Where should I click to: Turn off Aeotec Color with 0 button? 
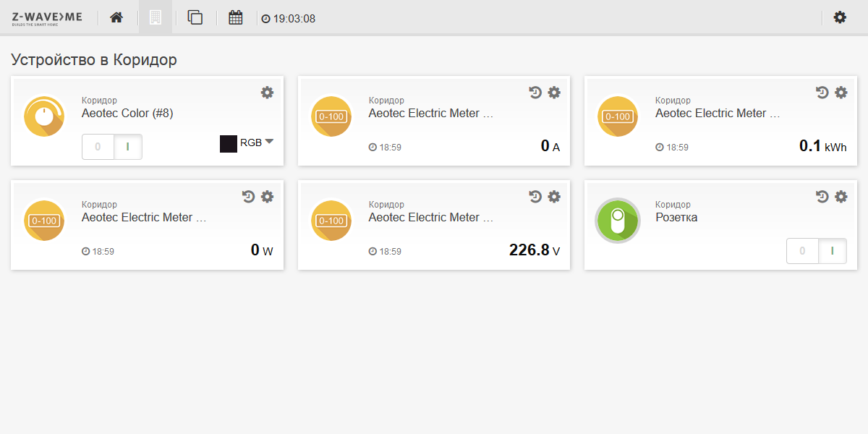point(98,147)
